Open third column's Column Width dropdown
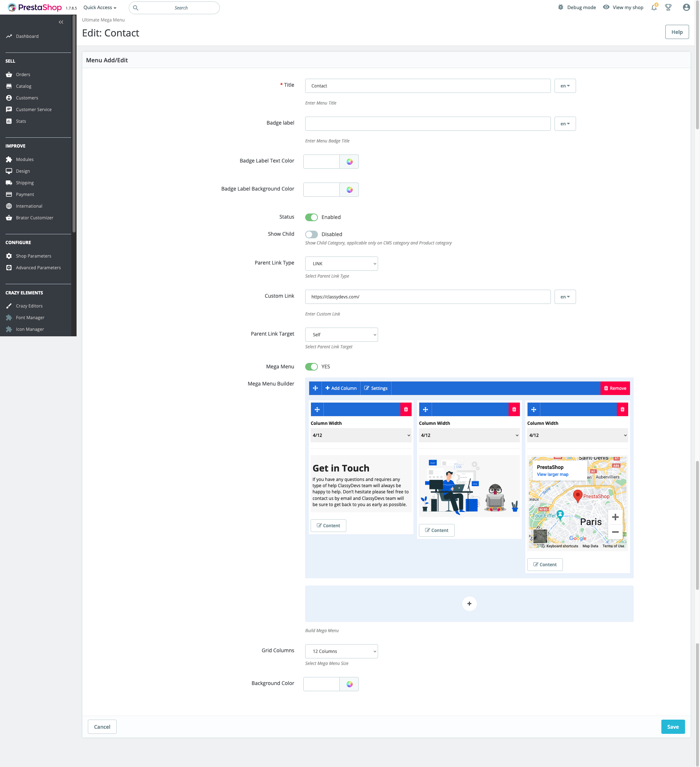Screen dimensions: 700x767 (577, 435)
